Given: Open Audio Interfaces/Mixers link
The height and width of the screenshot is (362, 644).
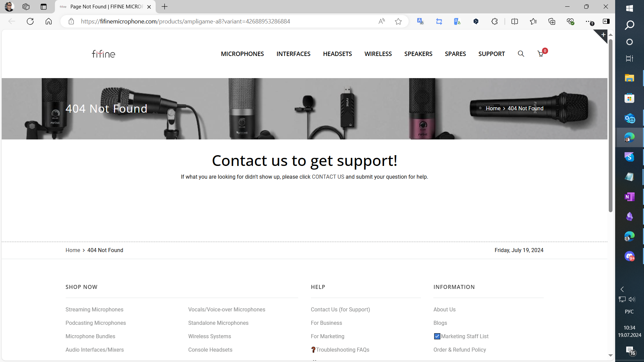Looking at the screenshot, I should 95,350.
